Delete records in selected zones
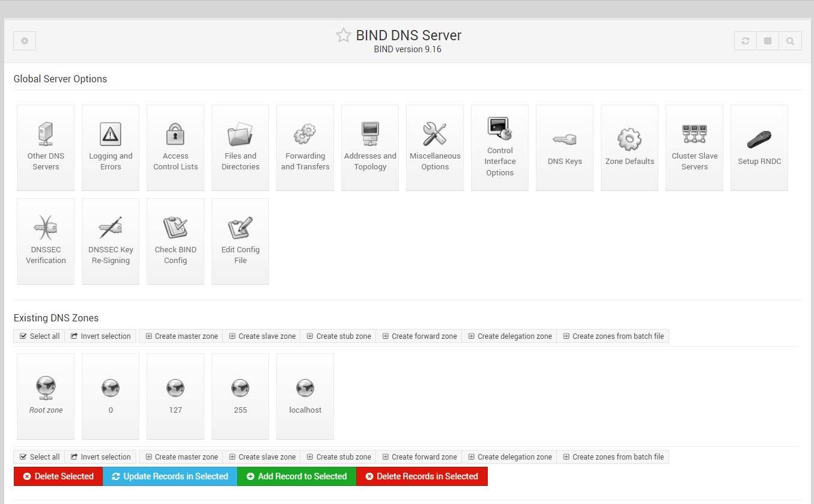The width and height of the screenshot is (814, 504). (422, 476)
